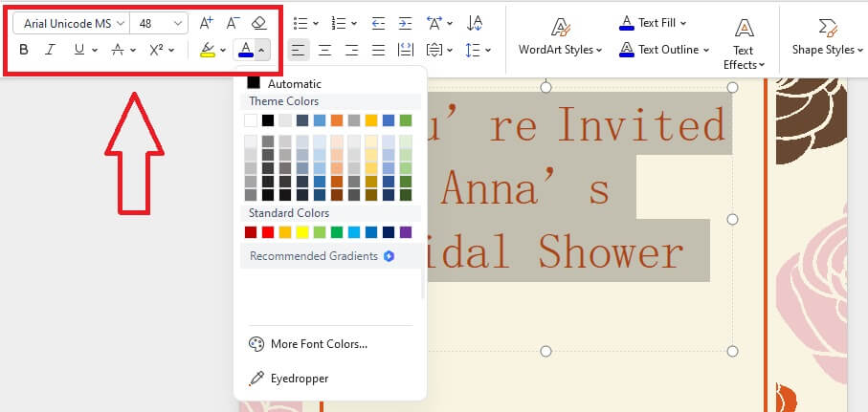The width and height of the screenshot is (868, 412).
Task: Pick the white theme color swatch
Action: pos(251,120)
